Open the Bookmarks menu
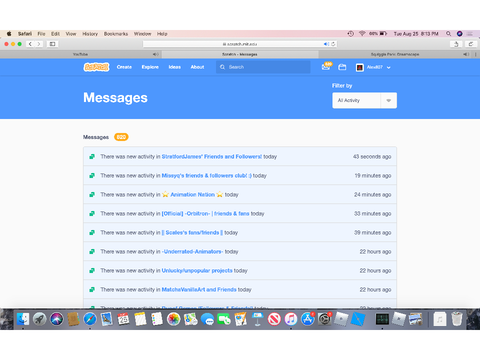Viewport: 480px width, 360px height. 116,34
